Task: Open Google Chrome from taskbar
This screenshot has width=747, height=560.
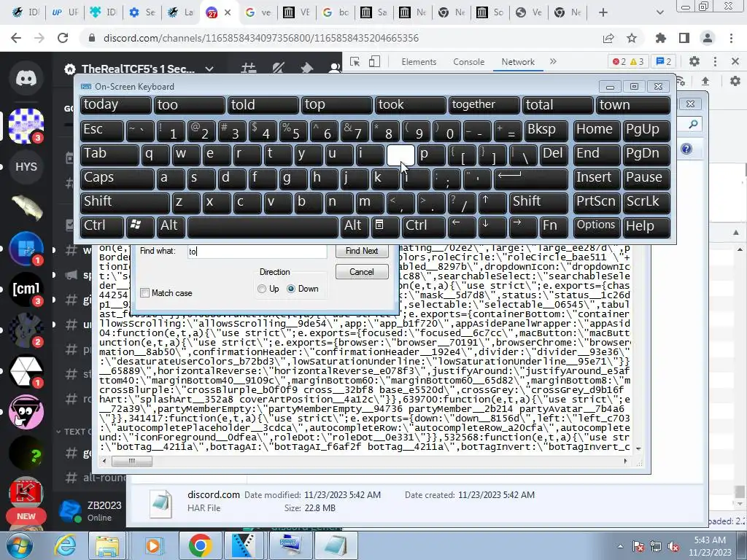Action: coord(200,545)
